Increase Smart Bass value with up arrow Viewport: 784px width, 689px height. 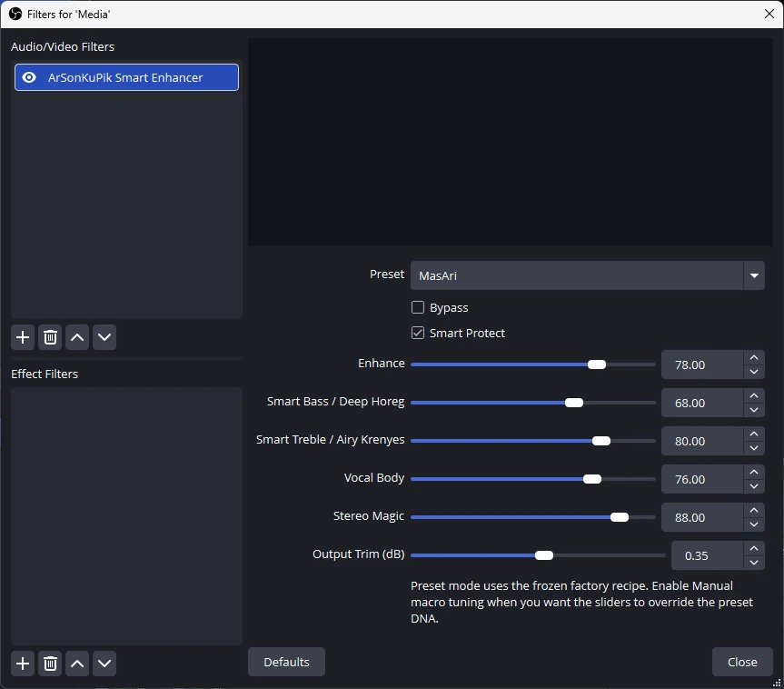tap(754, 395)
